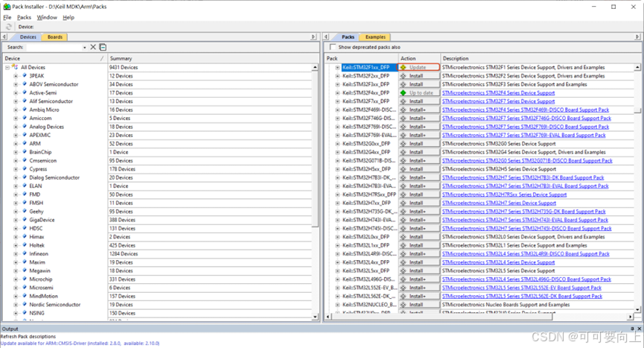Click the Infineon vendor icon
The height and width of the screenshot is (348, 644).
point(25,253)
